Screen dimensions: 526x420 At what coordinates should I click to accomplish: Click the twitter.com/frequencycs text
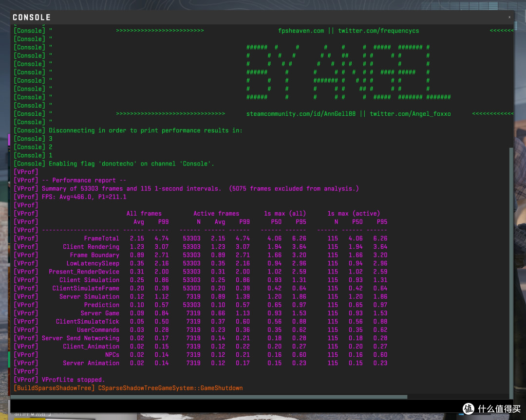(378, 31)
